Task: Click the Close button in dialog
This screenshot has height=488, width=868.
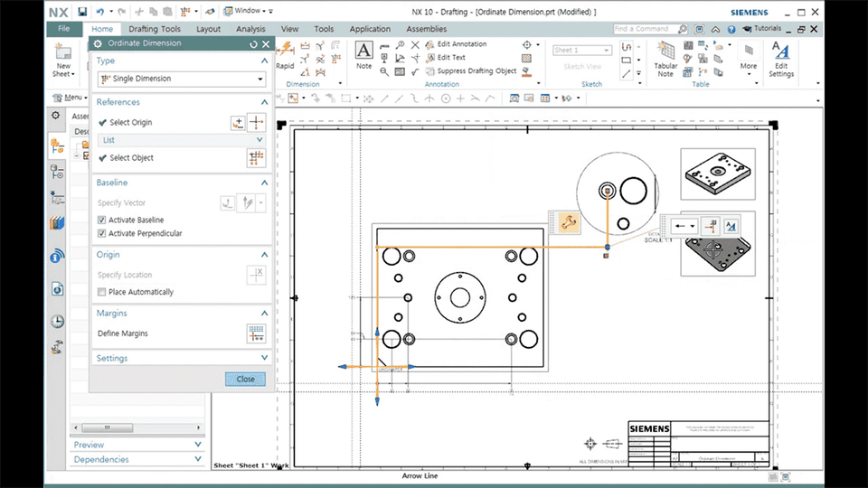Action: click(245, 379)
